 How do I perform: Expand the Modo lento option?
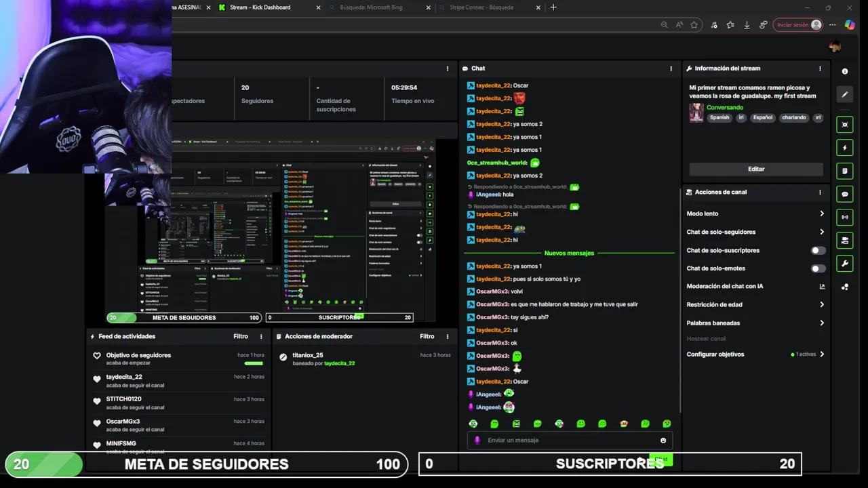822,213
